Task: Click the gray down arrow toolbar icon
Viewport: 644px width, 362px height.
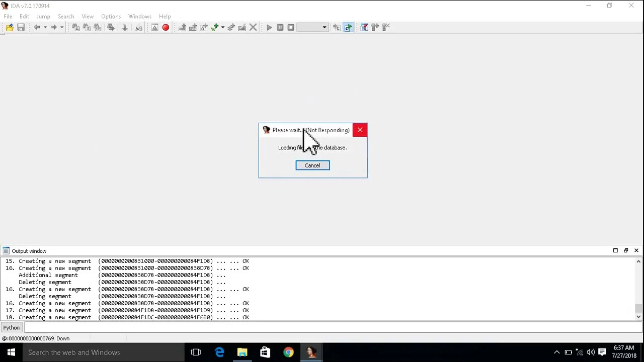Action: [x=125, y=28]
